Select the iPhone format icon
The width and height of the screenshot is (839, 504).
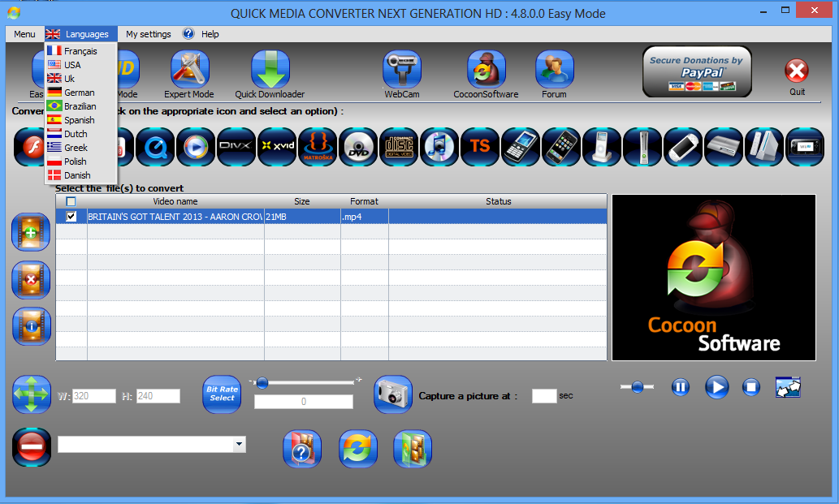[561, 146]
